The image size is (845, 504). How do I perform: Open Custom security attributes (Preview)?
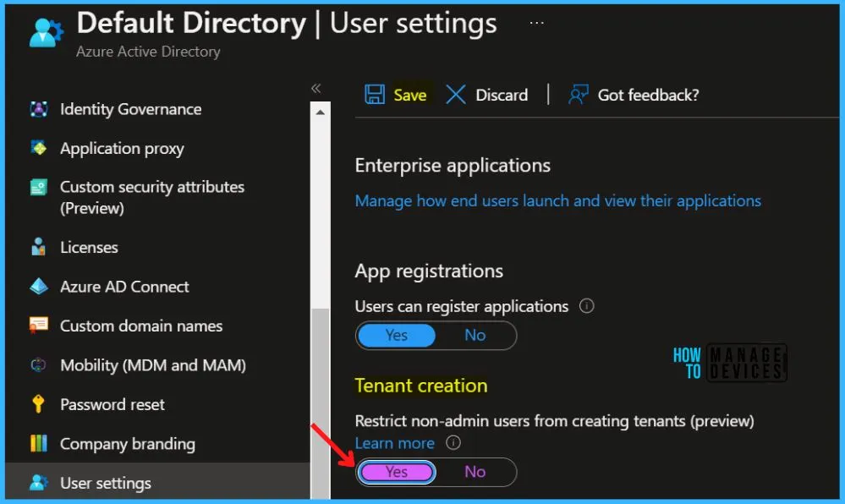[152, 197]
